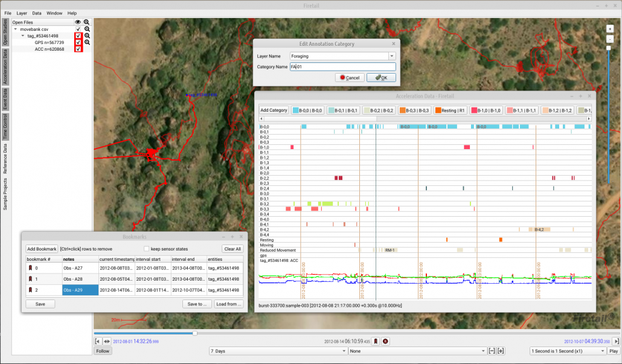Open the File menu
Viewport: 622px width, 364px height.
click(x=7, y=13)
